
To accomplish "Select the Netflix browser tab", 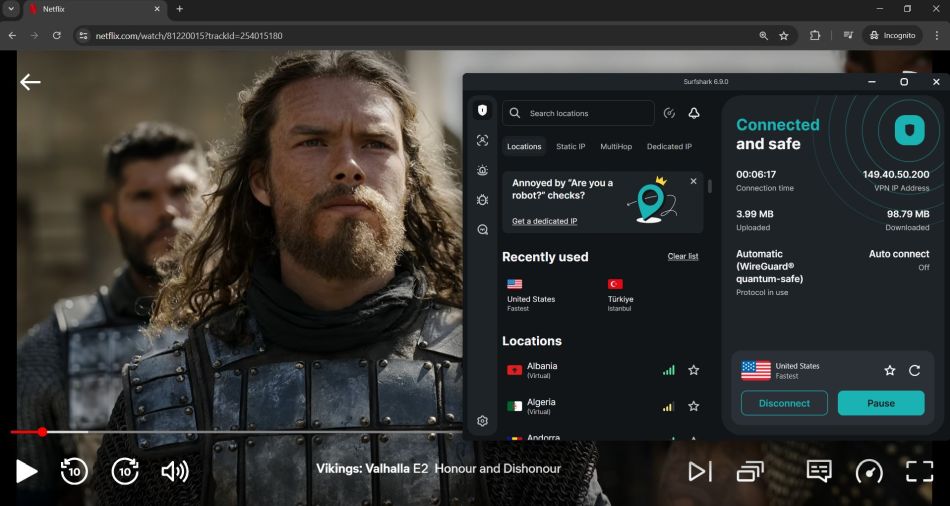I will (x=94, y=10).
